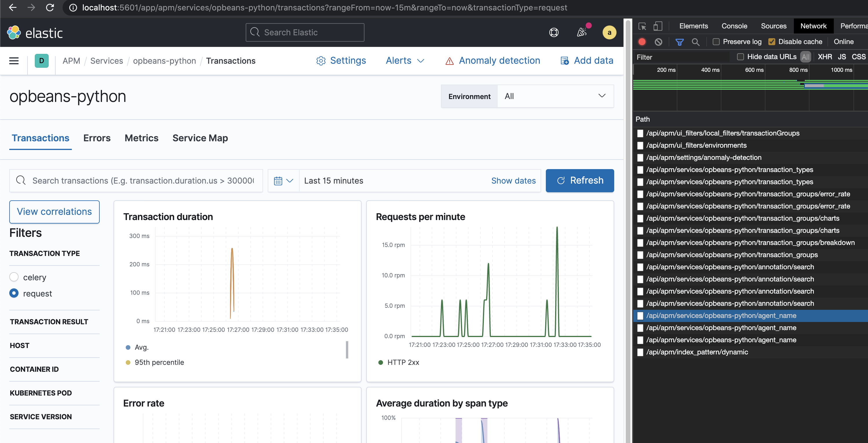Expand the KUBERNETES POD filter
Image resolution: width=868 pixels, height=443 pixels.
(x=41, y=393)
